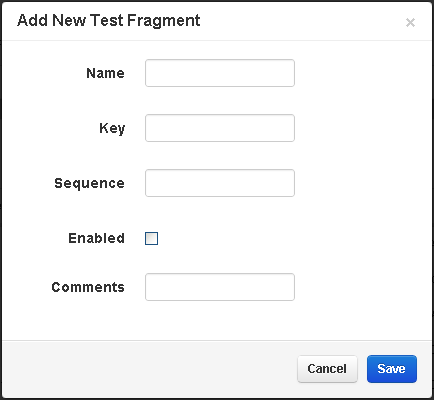Select the Sequence input field
The image size is (434, 400).
pyautogui.click(x=220, y=183)
